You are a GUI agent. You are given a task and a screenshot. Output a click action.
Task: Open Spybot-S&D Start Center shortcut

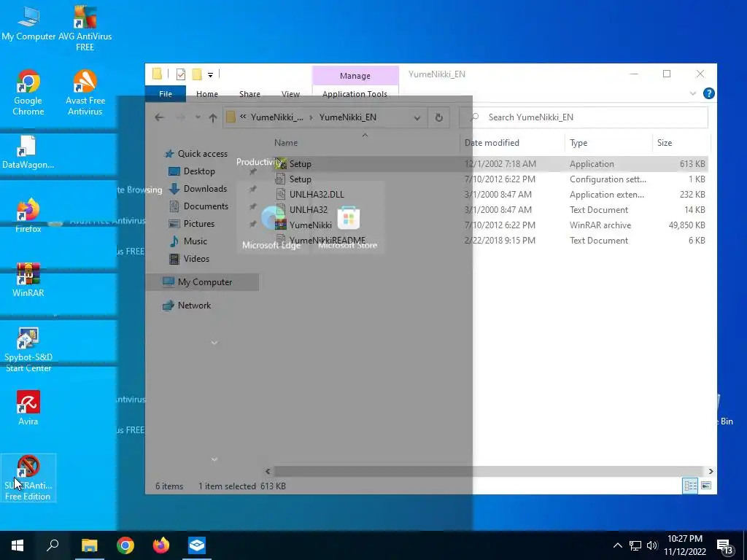pos(28,350)
